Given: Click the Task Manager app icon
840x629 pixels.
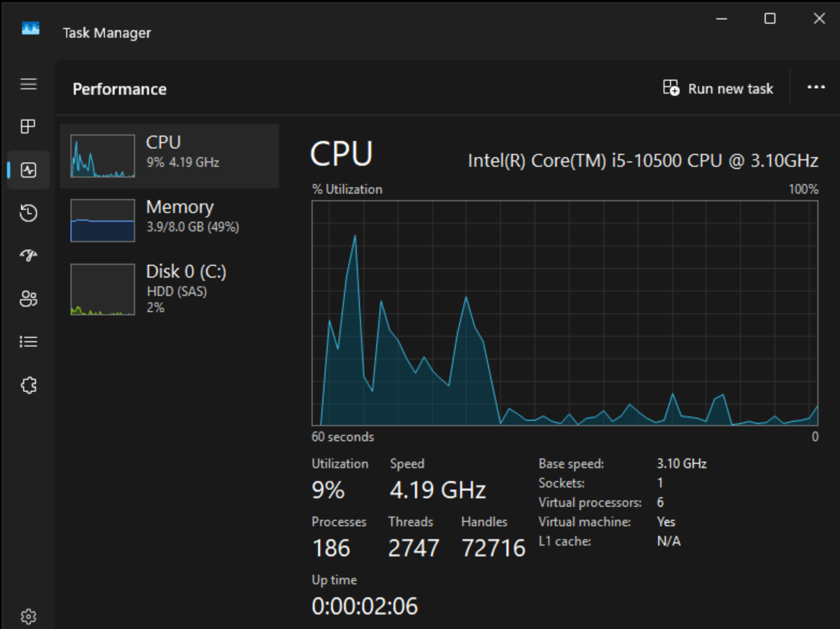Looking at the screenshot, I should pos(31,28).
